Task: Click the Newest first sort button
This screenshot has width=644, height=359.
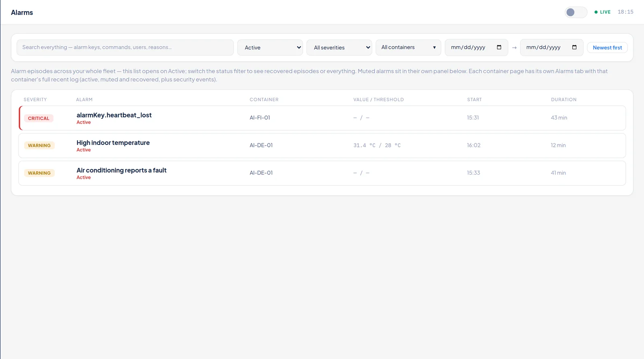Action: [x=607, y=47]
